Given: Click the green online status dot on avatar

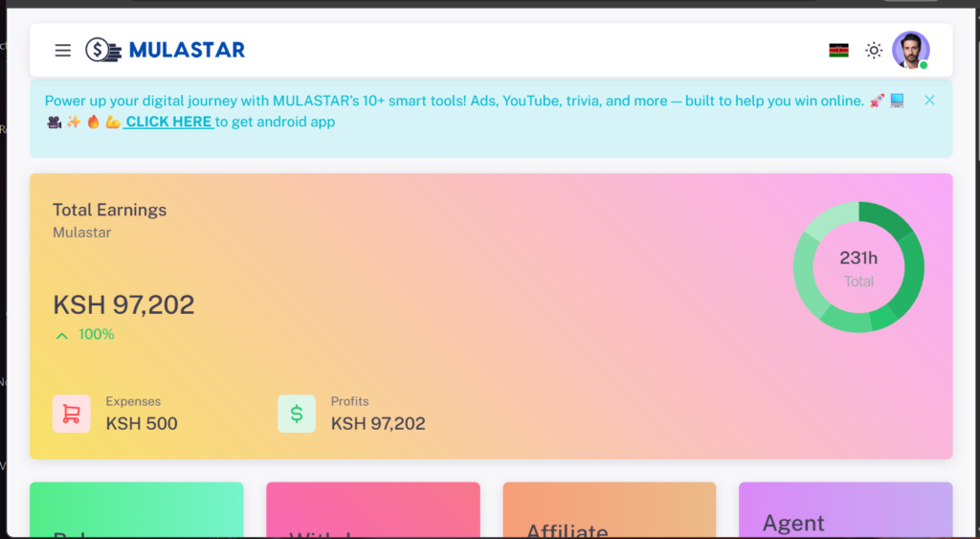Looking at the screenshot, I should (924, 65).
